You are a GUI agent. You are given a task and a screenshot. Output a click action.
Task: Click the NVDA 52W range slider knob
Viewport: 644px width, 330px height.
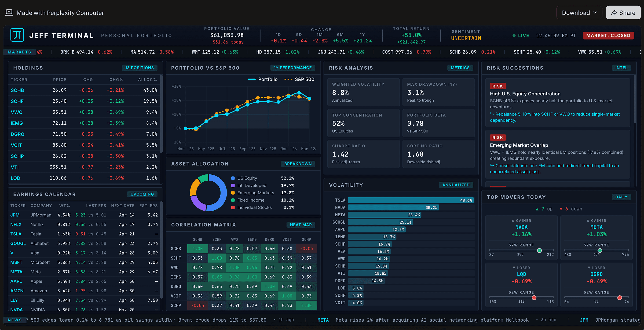click(539, 250)
